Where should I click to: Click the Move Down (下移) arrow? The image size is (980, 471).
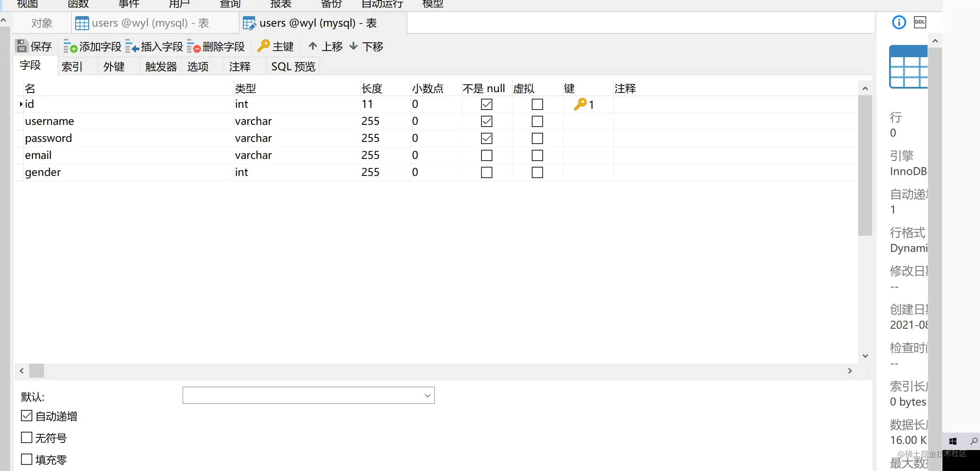click(x=353, y=46)
